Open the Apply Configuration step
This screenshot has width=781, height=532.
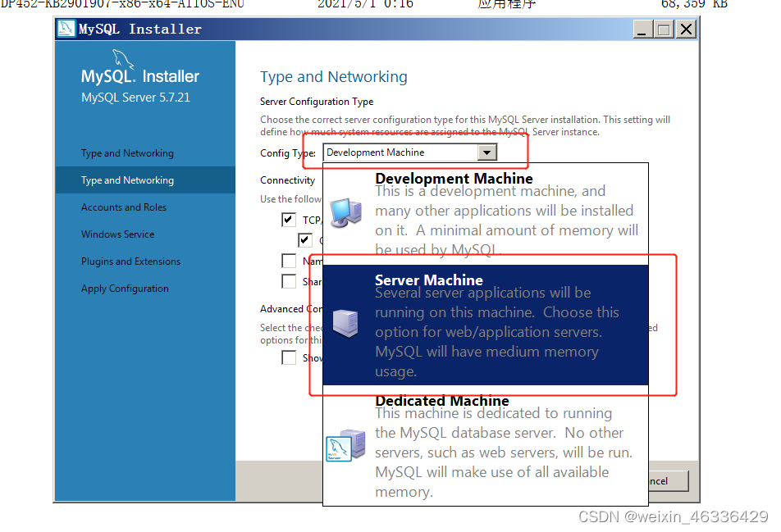tap(125, 289)
